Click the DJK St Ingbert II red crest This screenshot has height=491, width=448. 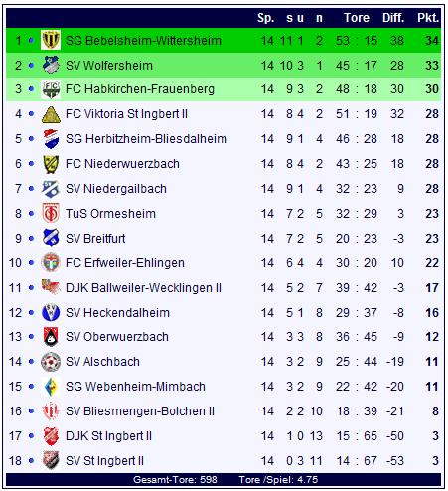(51, 436)
